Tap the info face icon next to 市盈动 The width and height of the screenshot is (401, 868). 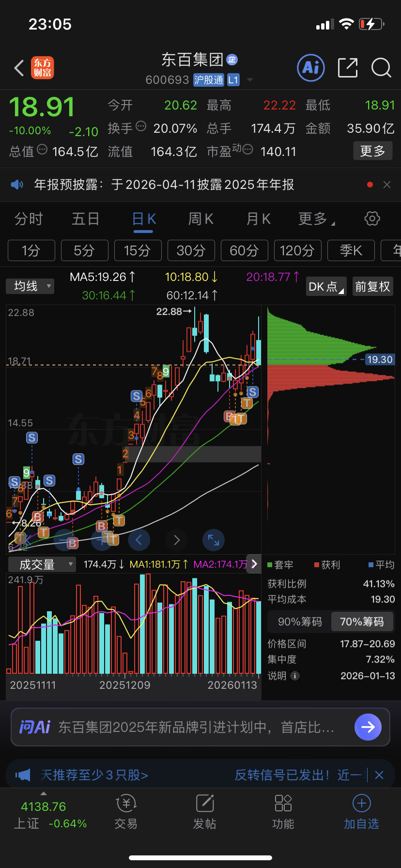(247, 149)
